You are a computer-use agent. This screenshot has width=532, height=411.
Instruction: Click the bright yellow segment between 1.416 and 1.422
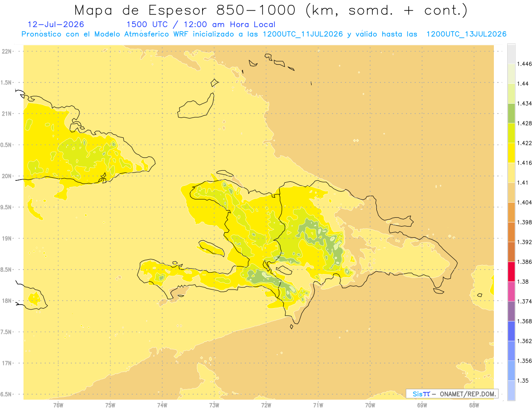click(x=511, y=153)
